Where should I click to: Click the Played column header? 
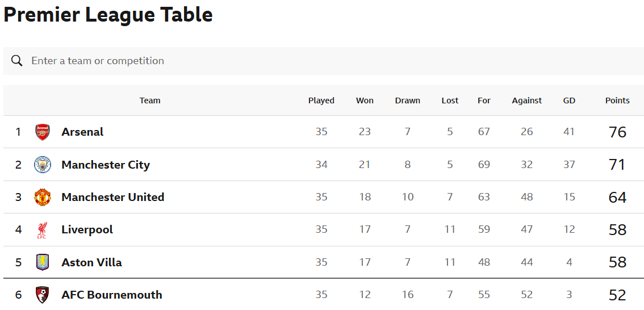321,100
